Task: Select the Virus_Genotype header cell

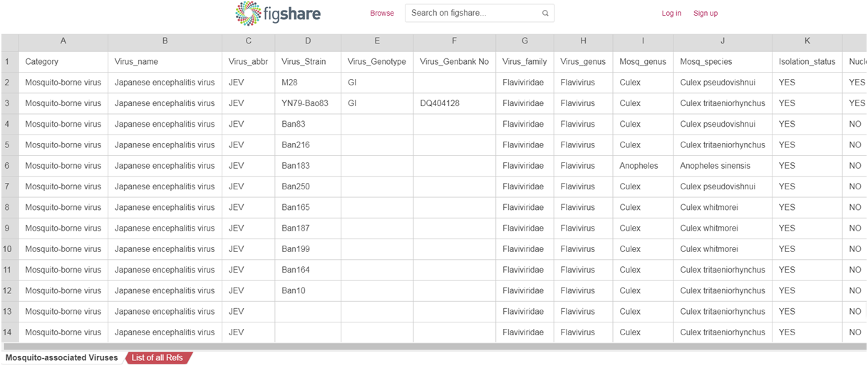Action: [377, 62]
